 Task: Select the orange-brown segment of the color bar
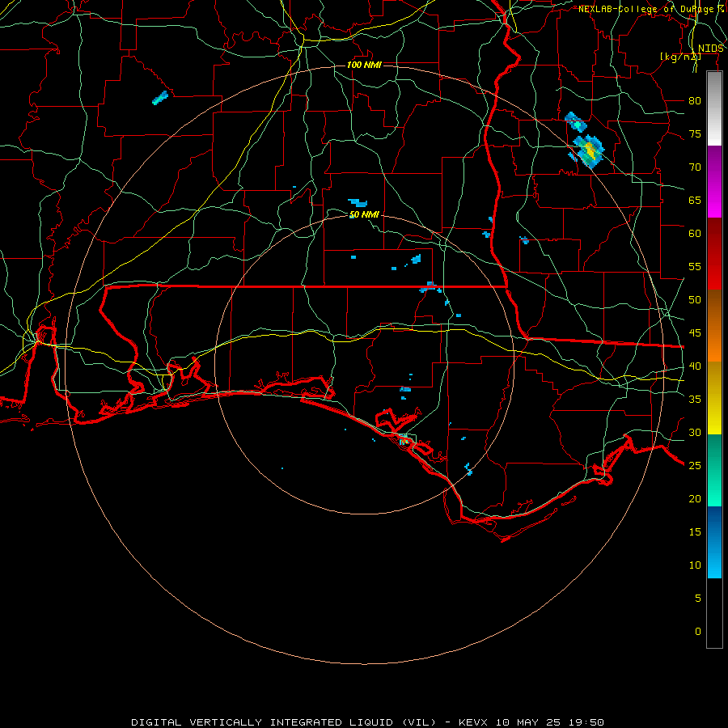click(714, 326)
